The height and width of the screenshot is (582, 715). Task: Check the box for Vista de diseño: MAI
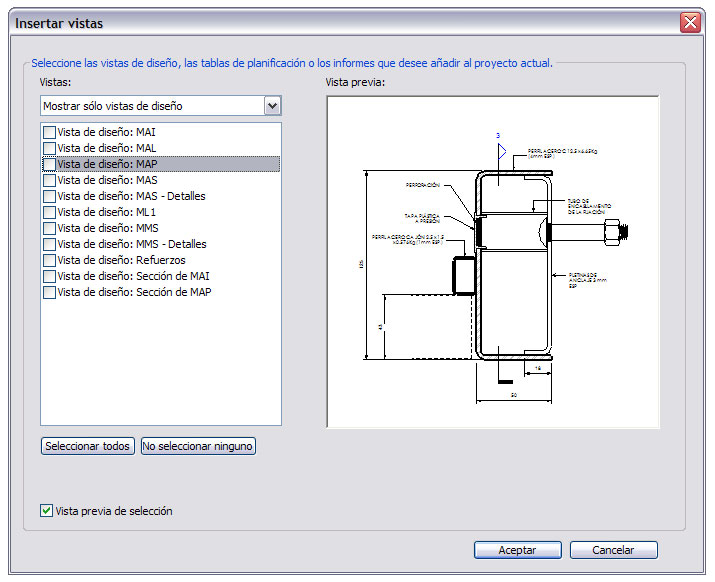pyautogui.click(x=49, y=132)
